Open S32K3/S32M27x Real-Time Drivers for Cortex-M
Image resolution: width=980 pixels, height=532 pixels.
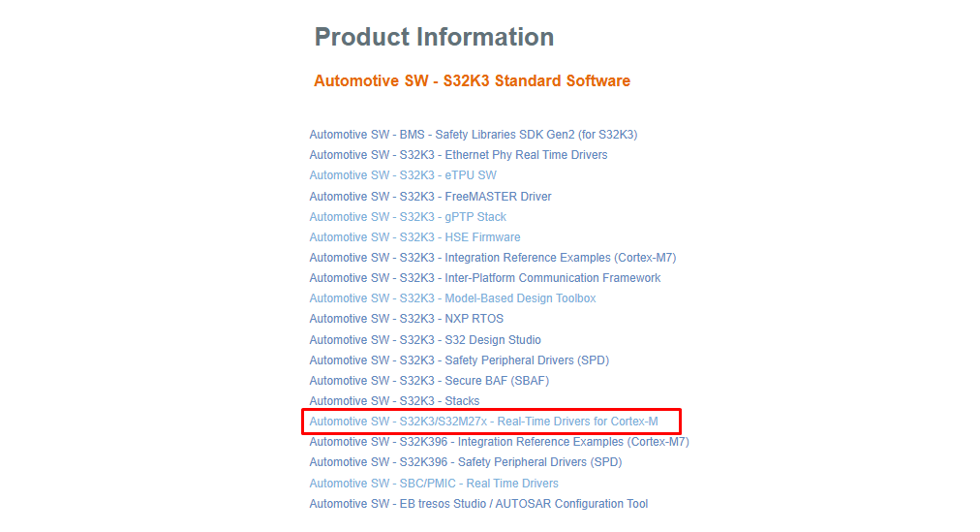pos(484,422)
